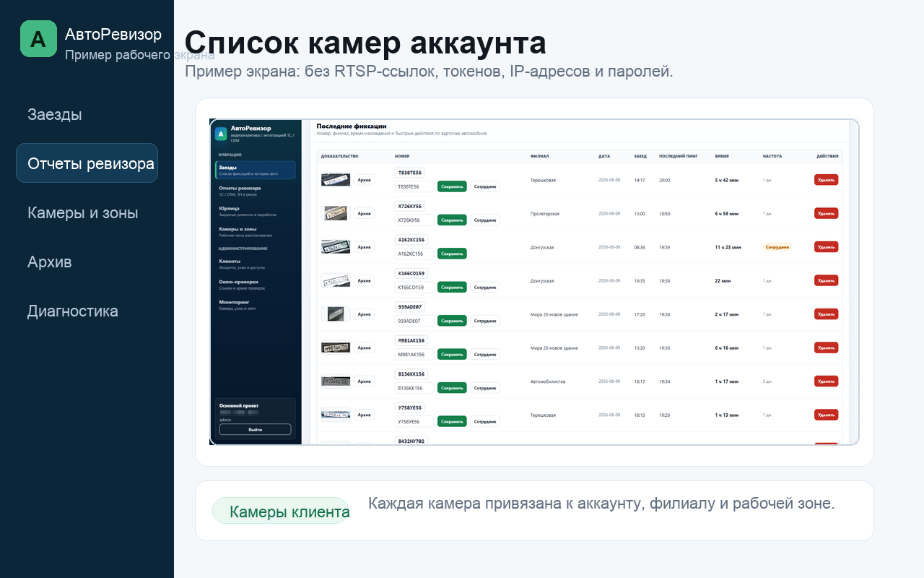The width and height of the screenshot is (924, 578).
Task: Click the НОМЕР column header
Action: 402,156
